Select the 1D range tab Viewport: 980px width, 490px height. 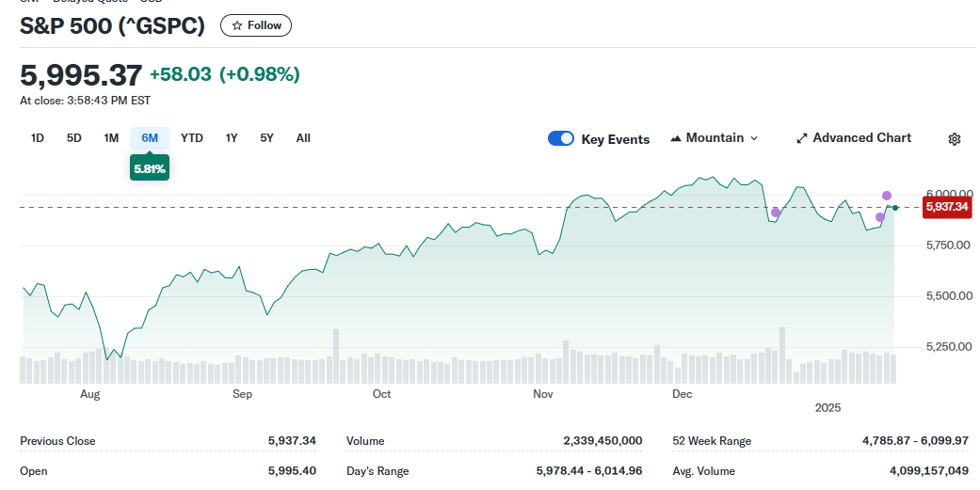point(38,138)
